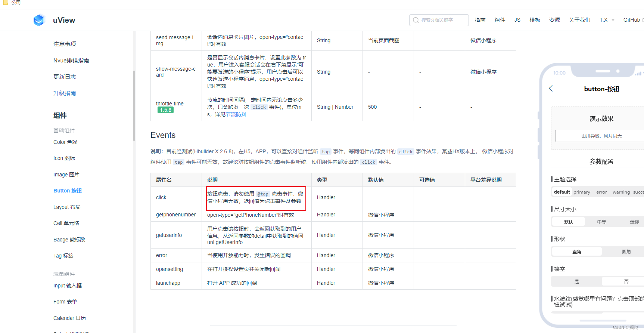Click the uView logo icon
This screenshot has width=644, height=333.
click(39, 20)
